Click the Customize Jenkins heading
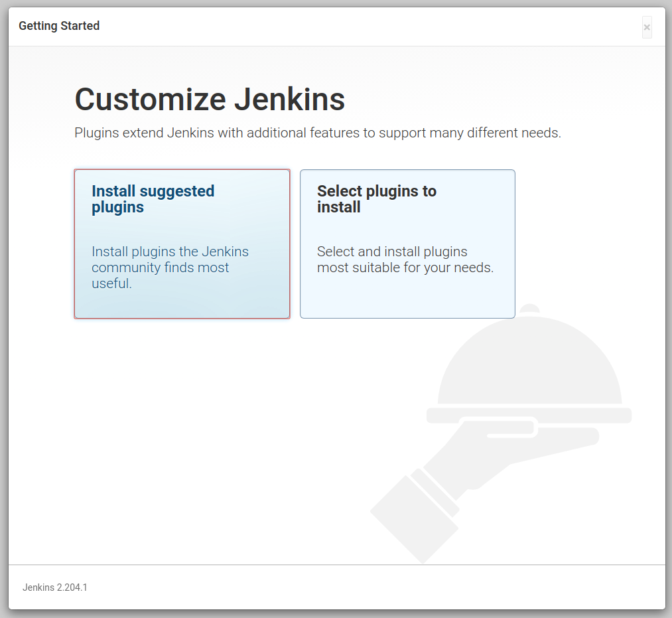The image size is (672, 618). [x=210, y=99]
